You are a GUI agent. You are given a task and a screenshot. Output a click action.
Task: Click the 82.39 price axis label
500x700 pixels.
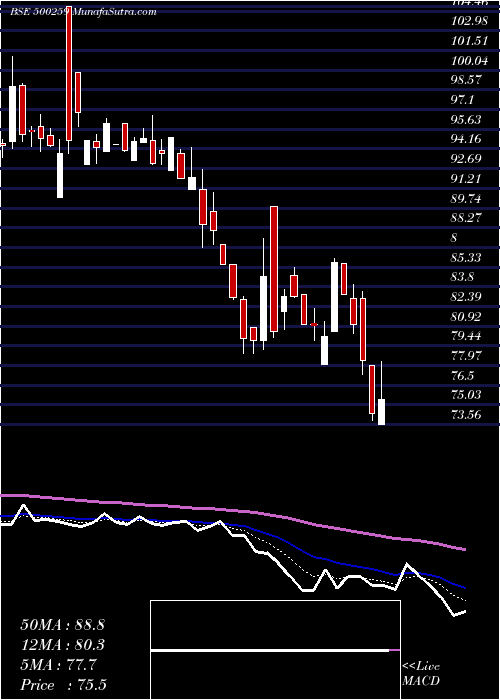(466, 297)
